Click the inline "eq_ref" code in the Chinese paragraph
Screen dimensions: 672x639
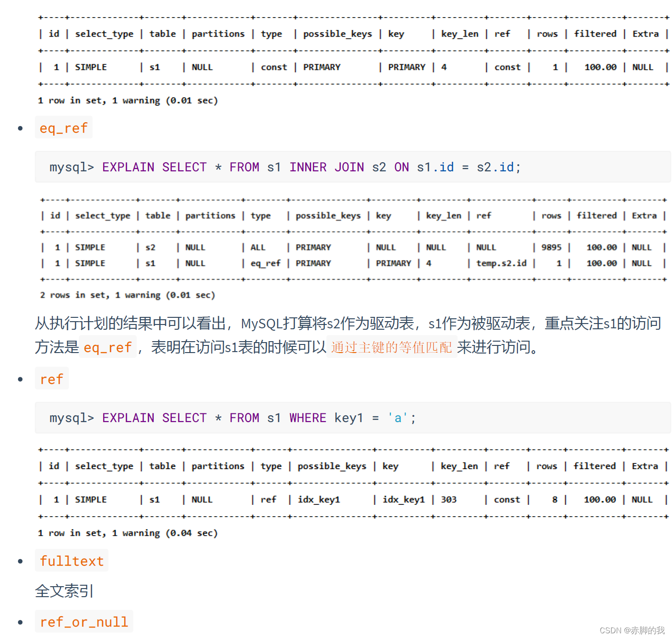tap(108, 347)
